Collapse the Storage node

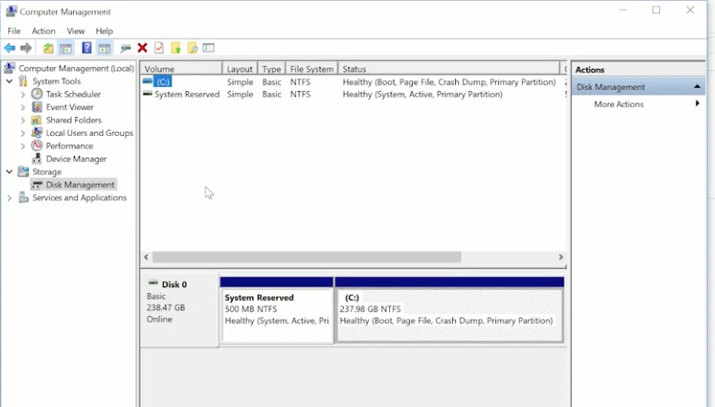[x=9, y=172]
